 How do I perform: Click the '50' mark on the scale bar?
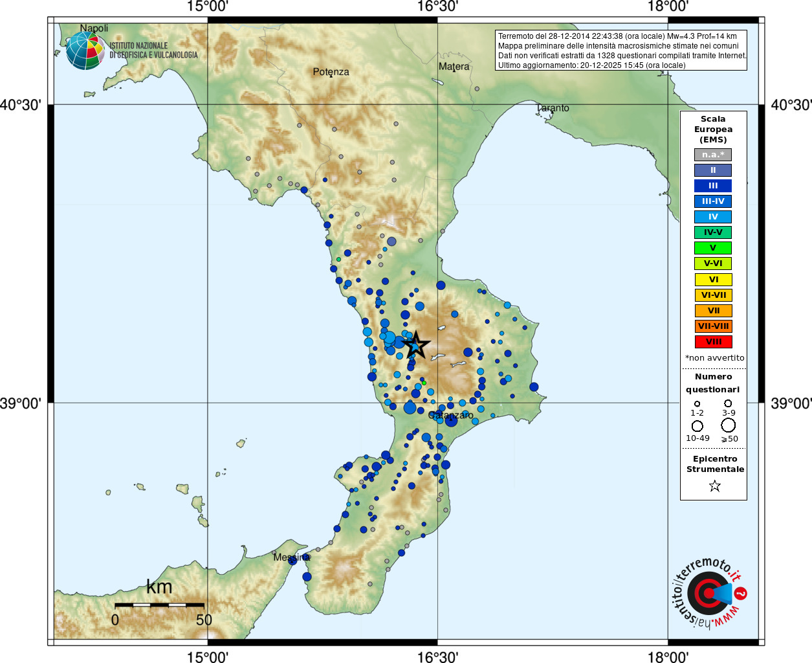coord(204,620)
